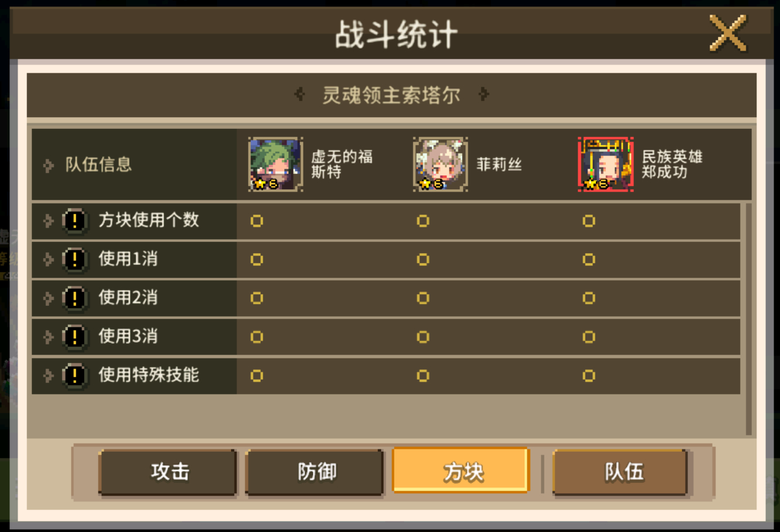Open the 队伍 team view button
Screen dimensions: 780x532
tap(622, 472)
